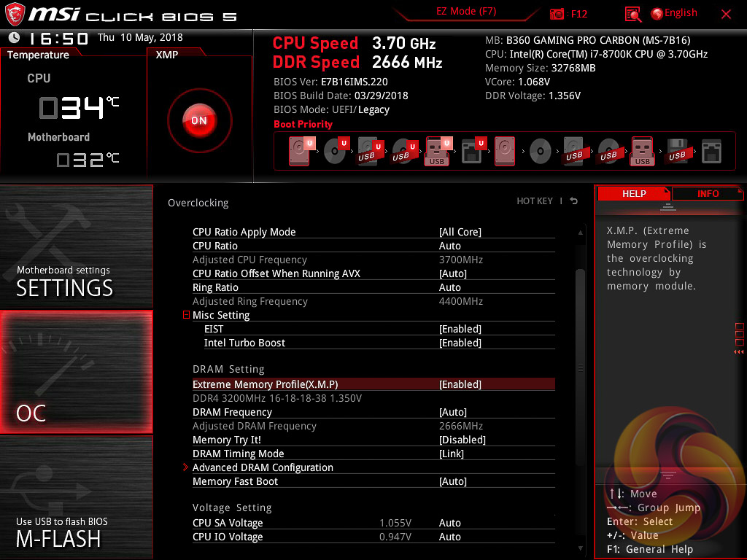Open the SETTINGS motherboard menu
The image size is (747, 560).
(76, 246)
